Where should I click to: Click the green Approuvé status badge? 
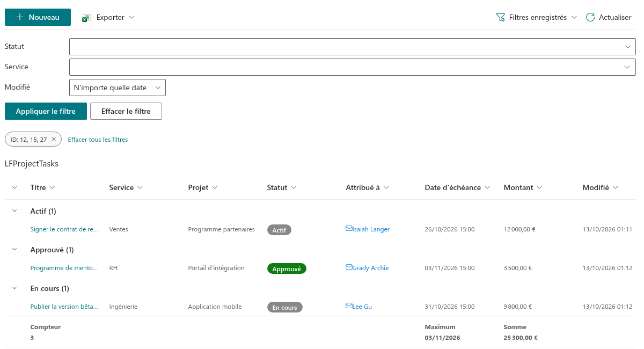coord(287,268)
